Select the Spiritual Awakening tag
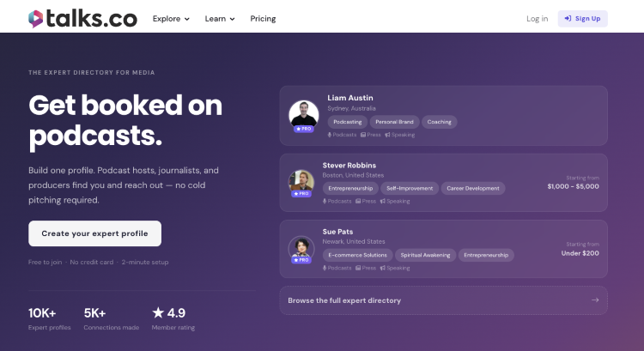 (425, 255)
